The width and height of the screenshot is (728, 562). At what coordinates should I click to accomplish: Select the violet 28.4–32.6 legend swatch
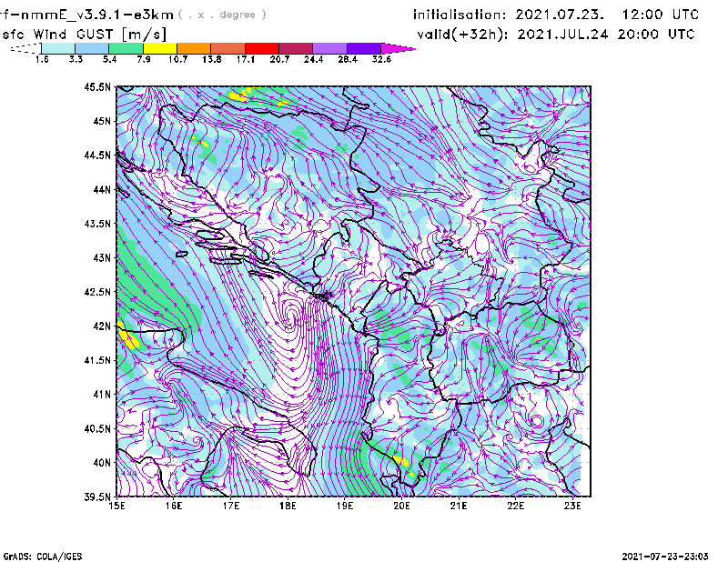click(x=364, y=48)
